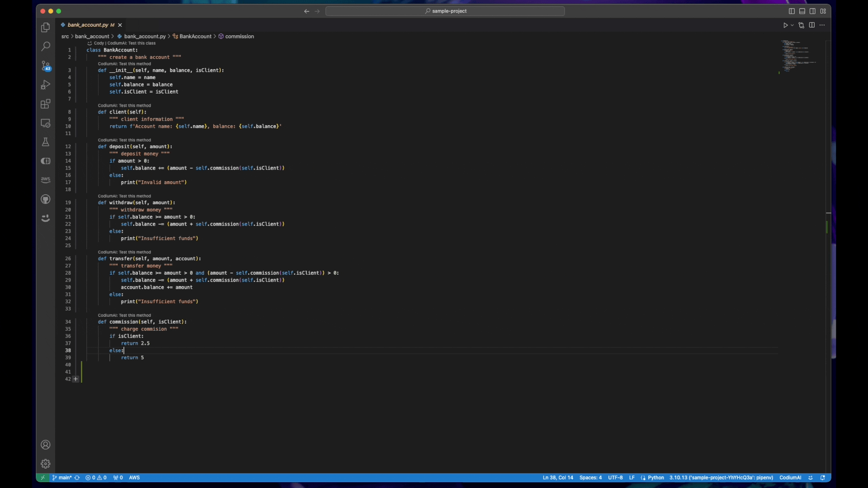Open the Run and Debug view
The width and height of the screenshot is (868, 488).
pyautogui.click(x=45, y=85)
